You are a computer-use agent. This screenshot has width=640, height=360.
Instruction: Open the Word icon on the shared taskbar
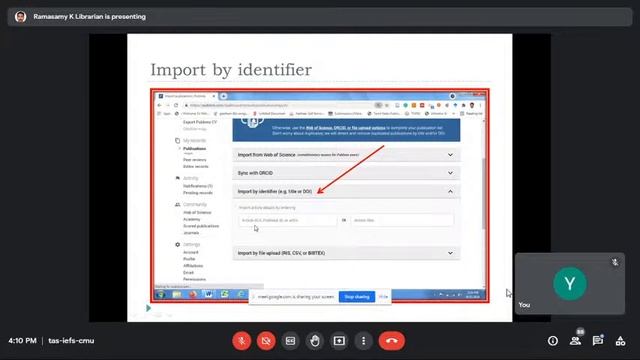pyautogui.click(x=208, y=294)
